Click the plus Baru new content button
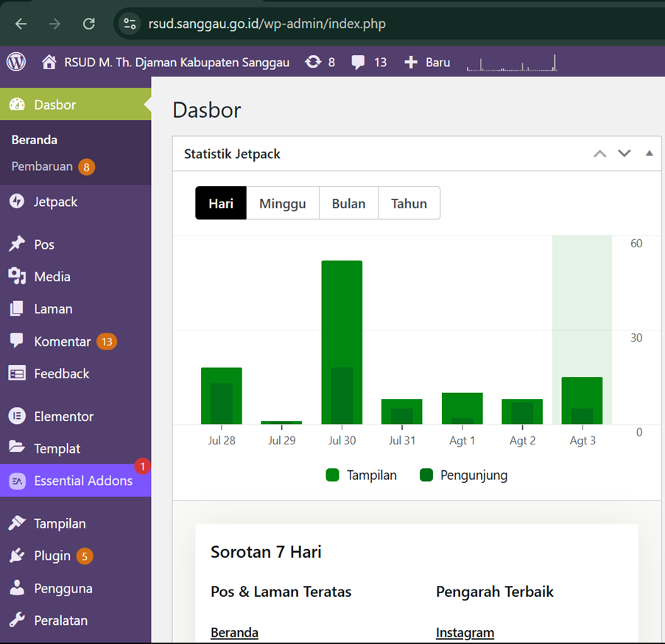The width and height of the screenshot is (665, 644). [427, 63]
